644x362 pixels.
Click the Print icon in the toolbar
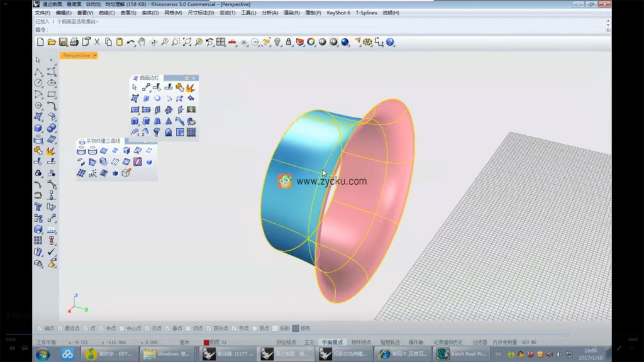[74, 42]
